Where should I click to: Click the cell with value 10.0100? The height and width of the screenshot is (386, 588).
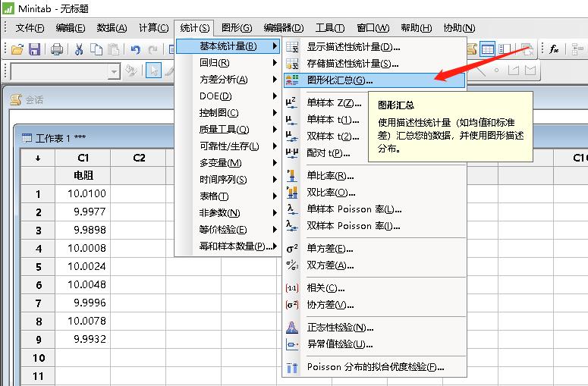83,193
